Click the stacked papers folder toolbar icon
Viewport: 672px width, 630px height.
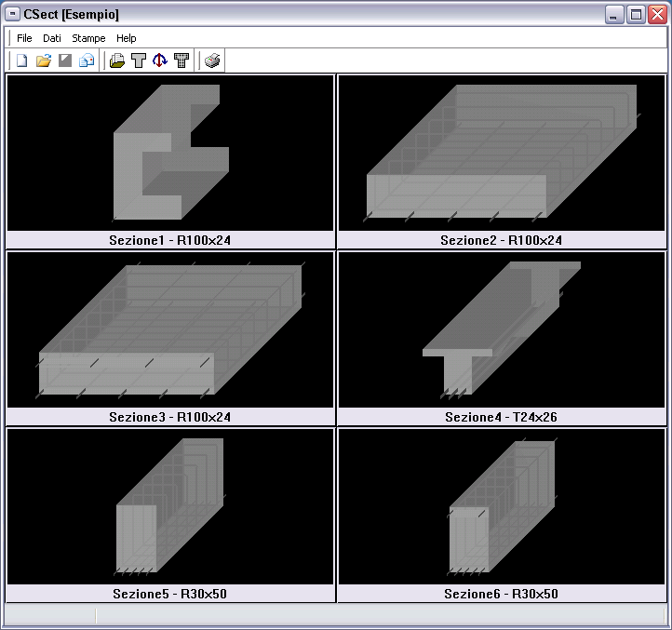pyautogui.click(x=117, y=61)
